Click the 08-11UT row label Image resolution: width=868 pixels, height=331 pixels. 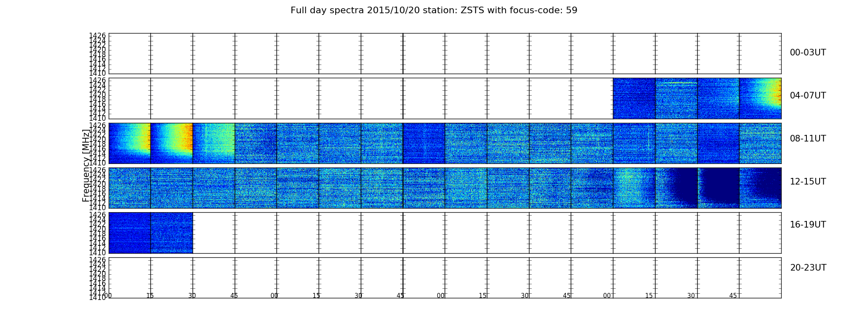[x=808, y=139]
